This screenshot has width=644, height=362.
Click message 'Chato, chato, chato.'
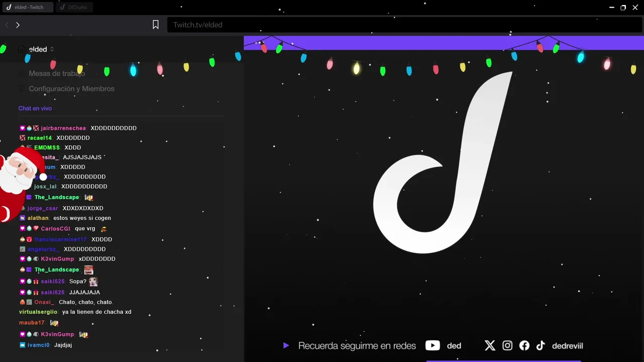coord(86,302)
